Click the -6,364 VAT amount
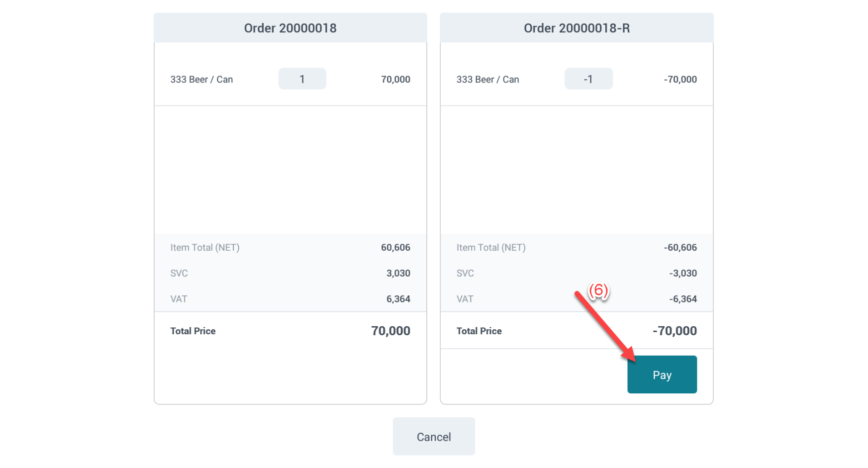Image resolution: width=868 pixels, height=468 pixels. pos(682,299)
